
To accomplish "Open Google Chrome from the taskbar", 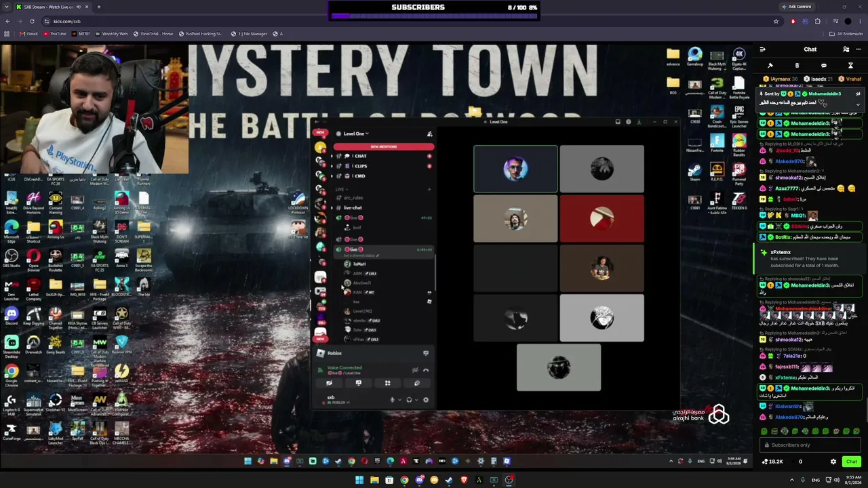I will (404, 481).
